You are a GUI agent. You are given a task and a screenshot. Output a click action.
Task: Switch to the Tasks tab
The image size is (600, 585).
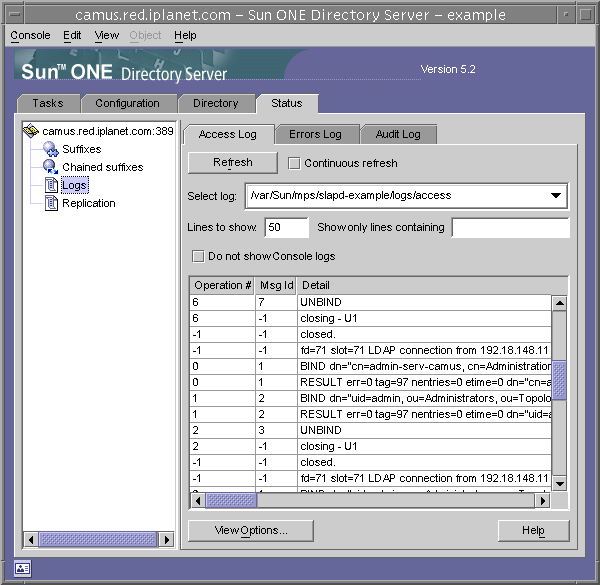pyautogui.click(x=48, y=103)
